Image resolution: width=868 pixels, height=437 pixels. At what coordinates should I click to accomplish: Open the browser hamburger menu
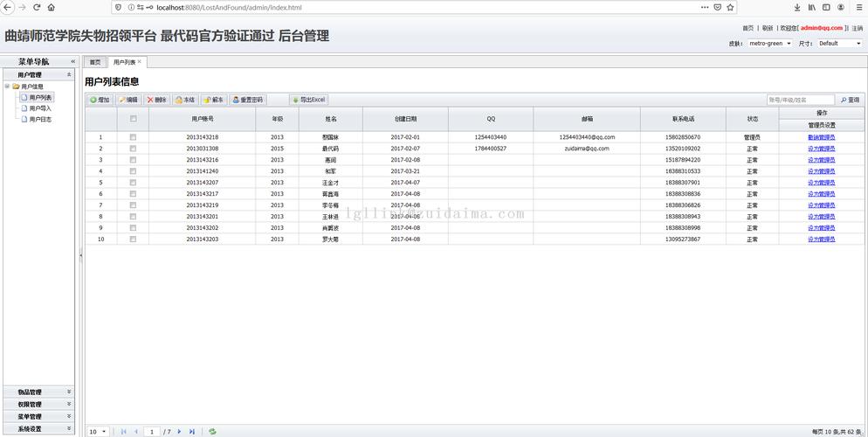(858, 7)
